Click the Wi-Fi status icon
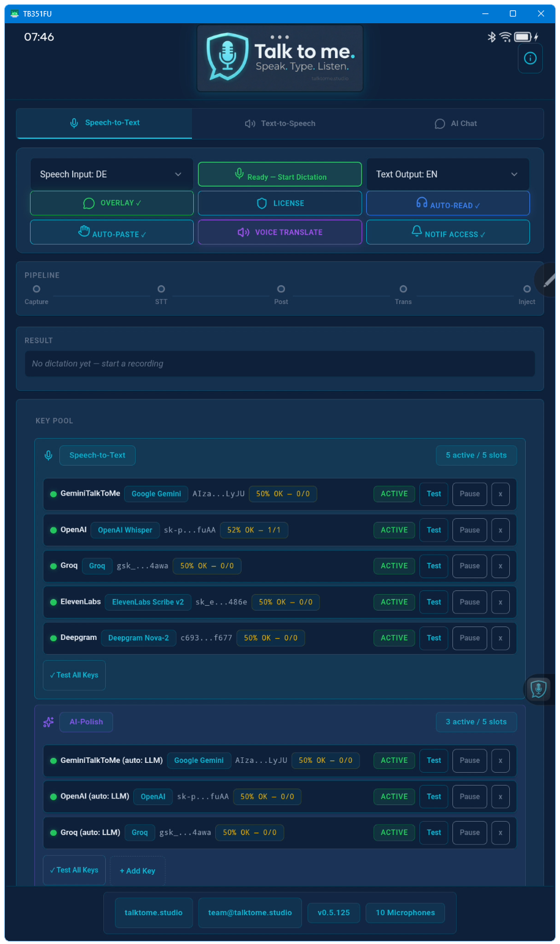Image resolution: width=560 pixels, height=944 pixels. [x=505, y=37]
